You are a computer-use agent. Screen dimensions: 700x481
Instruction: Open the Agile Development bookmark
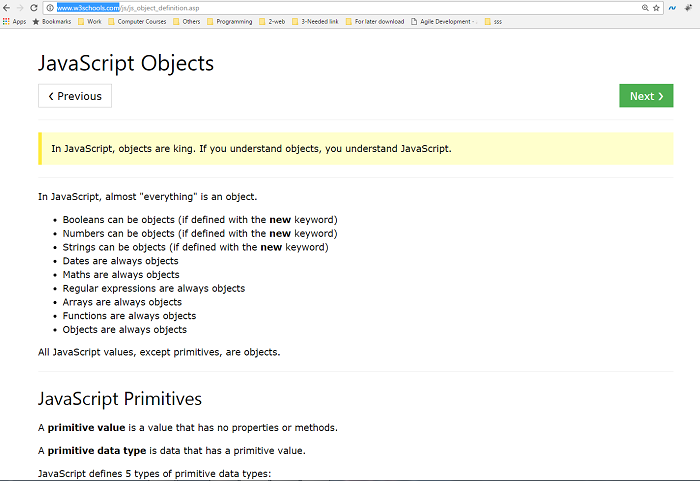point(444,21)
